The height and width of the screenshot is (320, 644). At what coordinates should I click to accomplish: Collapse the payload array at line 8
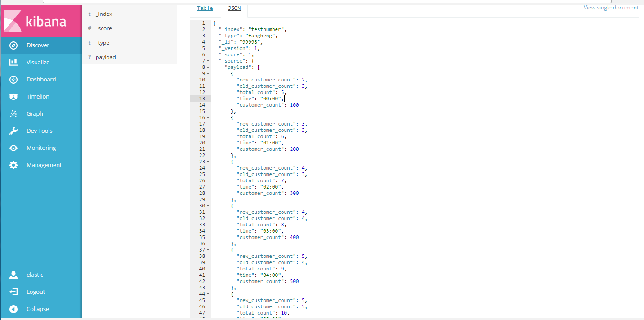tap(208, 67)
